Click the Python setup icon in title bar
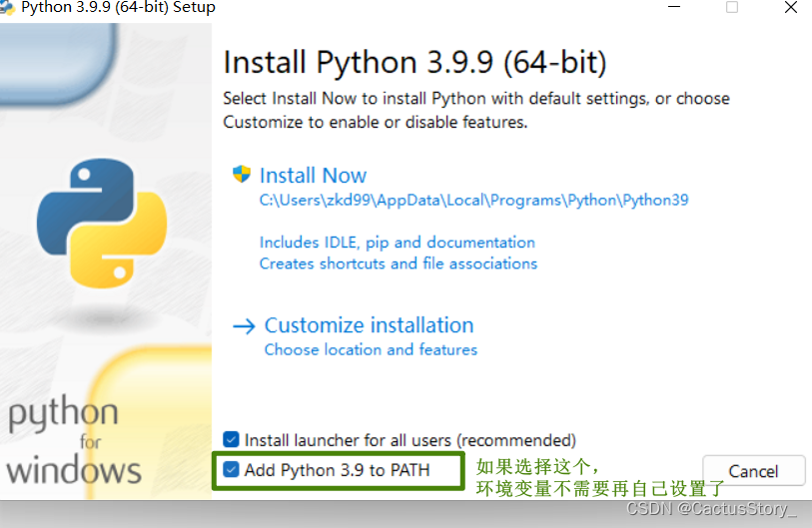Screen dimensions: 812x528 point(7,7)
